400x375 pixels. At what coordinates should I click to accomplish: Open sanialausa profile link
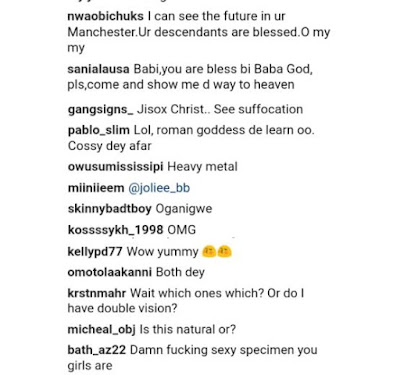click(x=98, y=69)
